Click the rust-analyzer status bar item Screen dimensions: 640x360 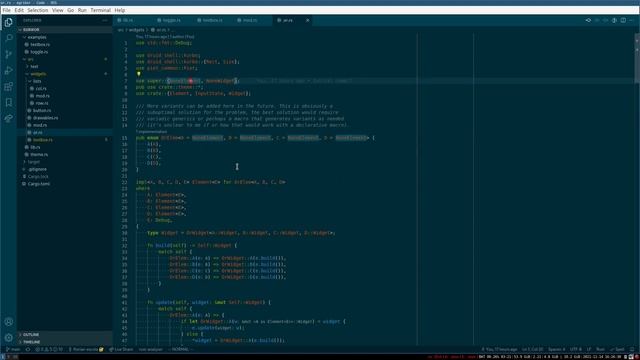coord(151,349)
